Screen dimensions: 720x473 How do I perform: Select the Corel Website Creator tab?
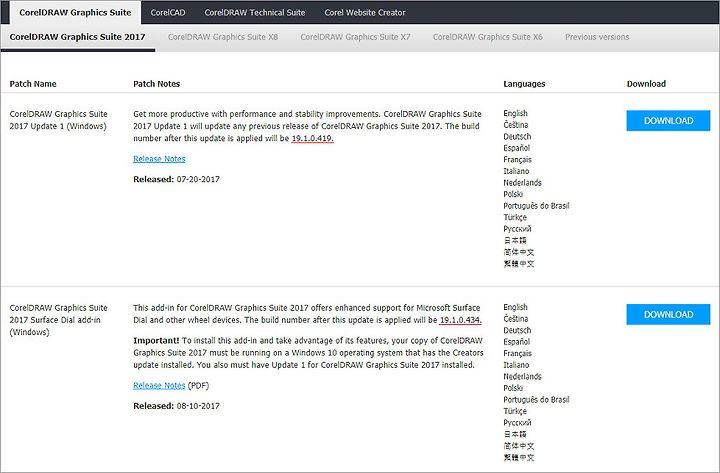(x=365, y=12)
